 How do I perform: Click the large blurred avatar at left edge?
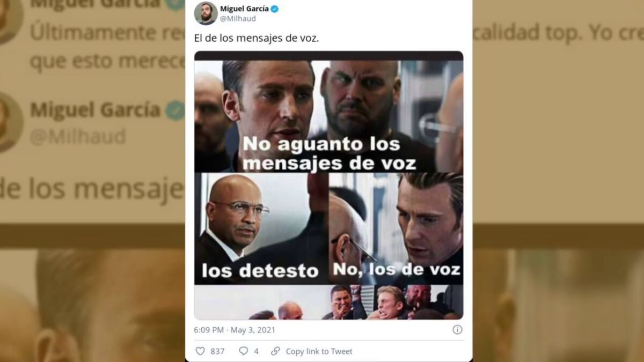pyautogui.click(x=11, y=123)
